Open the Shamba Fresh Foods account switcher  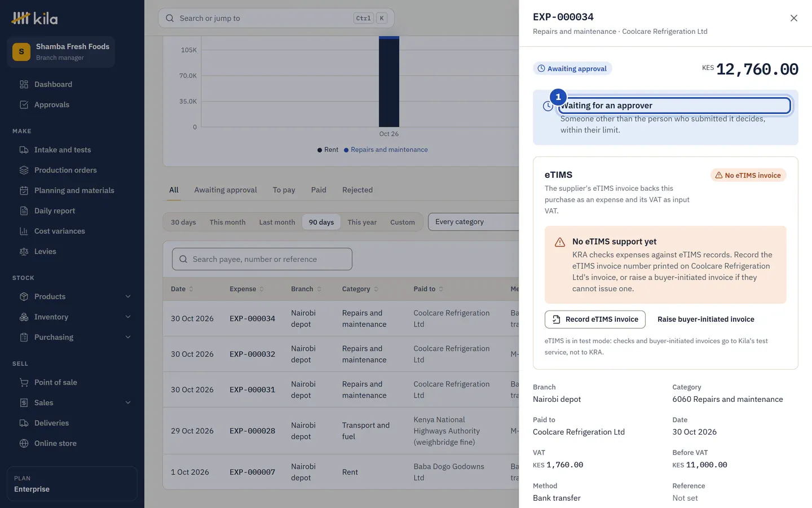pos(61,52)
